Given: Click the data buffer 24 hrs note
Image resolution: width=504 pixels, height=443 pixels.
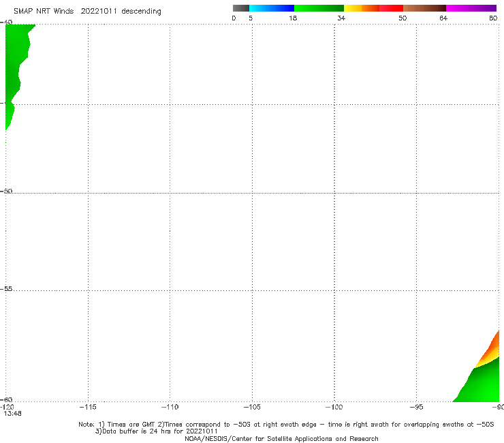Looking at the screenshot, I should 156,431.
